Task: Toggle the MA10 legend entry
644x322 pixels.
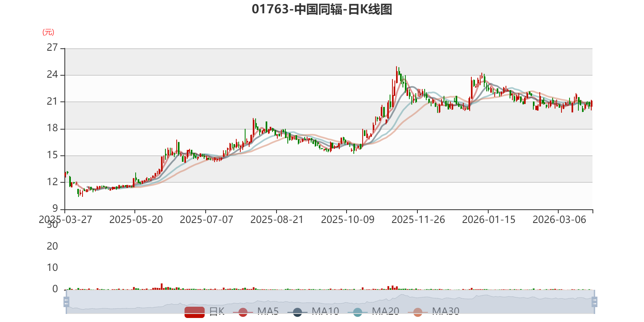Action: [313, 312]
